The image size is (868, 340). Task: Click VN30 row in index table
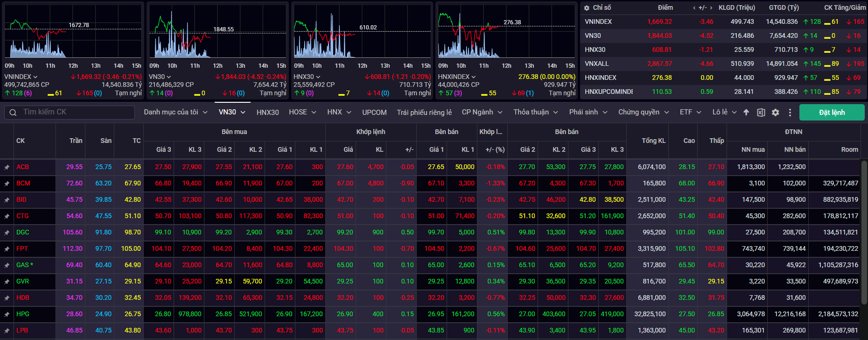point(723,35)
